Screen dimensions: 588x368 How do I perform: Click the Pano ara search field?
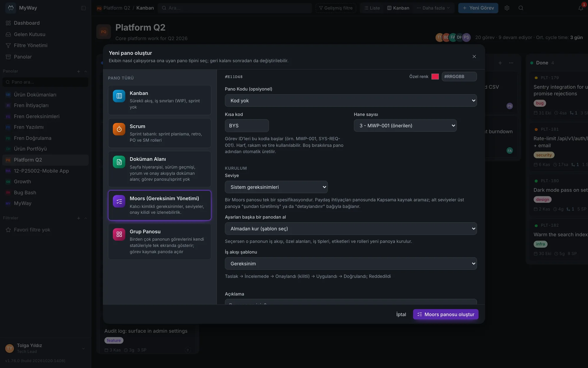coord(46,82)
